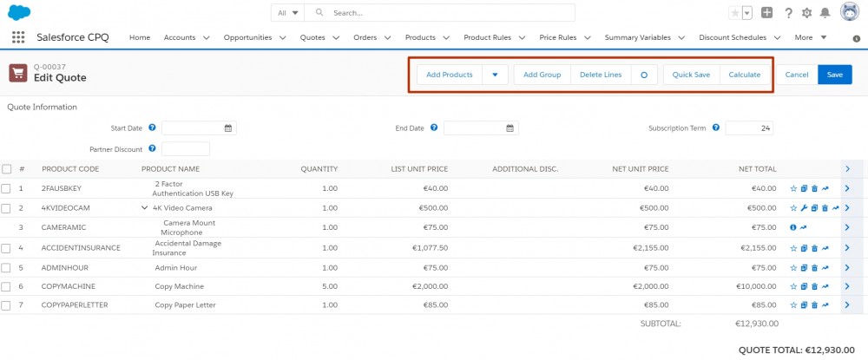Click the Quick Save button

point(691,75)
